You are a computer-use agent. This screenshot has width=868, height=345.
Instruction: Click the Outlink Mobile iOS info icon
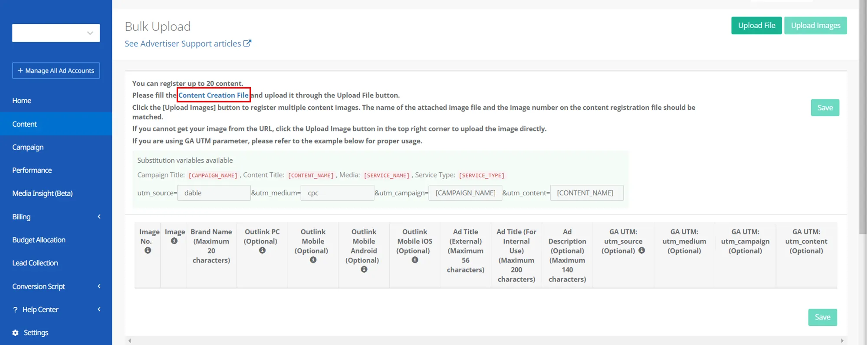pos(414,260)
